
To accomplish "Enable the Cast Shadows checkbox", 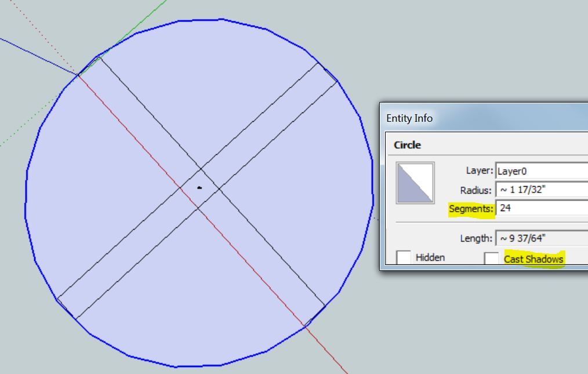I will (492, 257).
